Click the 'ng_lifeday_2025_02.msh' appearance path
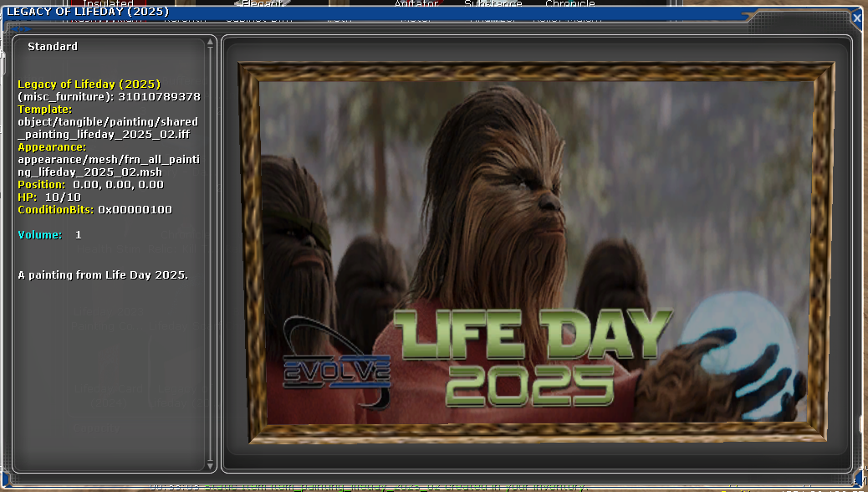 coord(89,172)
